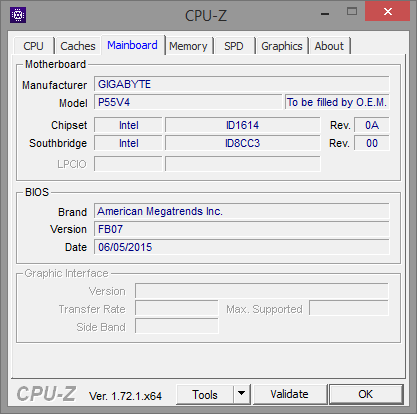Select the Mainboard tab

point(133,45)
